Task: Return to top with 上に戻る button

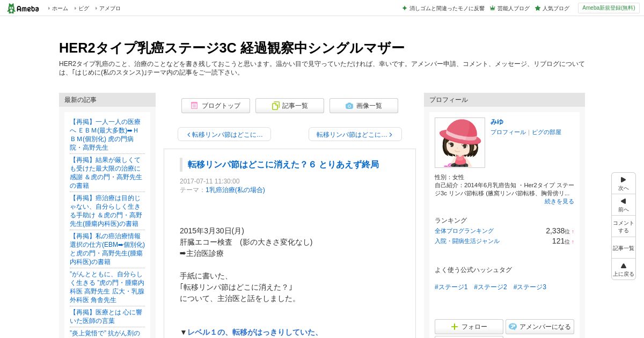Action: point(624,269)
